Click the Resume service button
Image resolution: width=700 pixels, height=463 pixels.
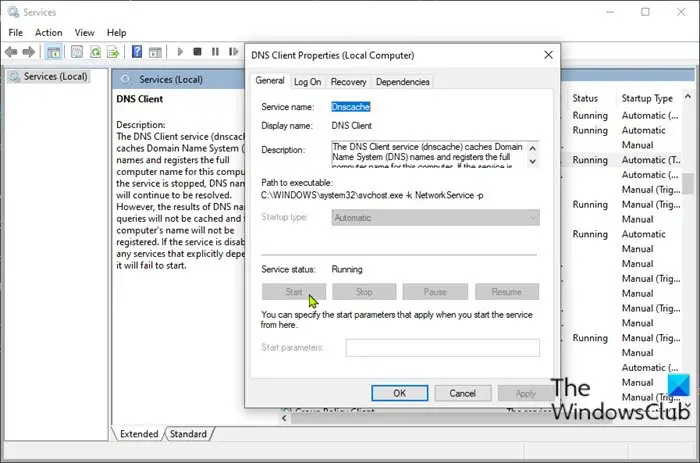click(x=507, y=292)
